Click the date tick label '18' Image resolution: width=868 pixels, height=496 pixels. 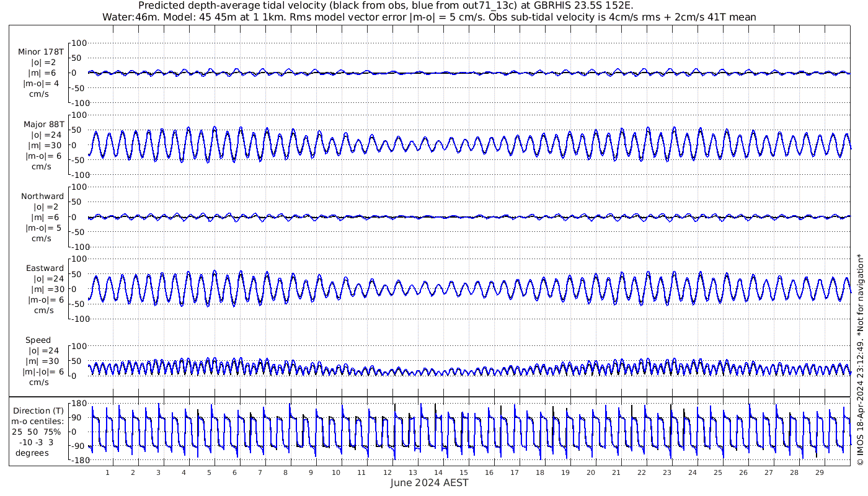coord(539,472)
